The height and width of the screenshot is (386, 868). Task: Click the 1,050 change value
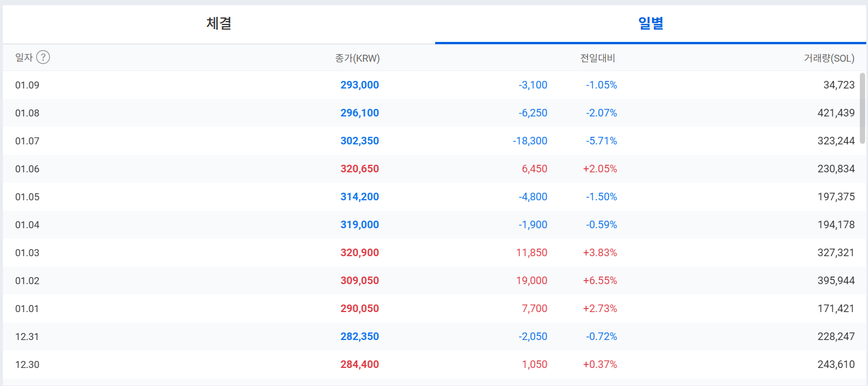(x=535, y=364)
